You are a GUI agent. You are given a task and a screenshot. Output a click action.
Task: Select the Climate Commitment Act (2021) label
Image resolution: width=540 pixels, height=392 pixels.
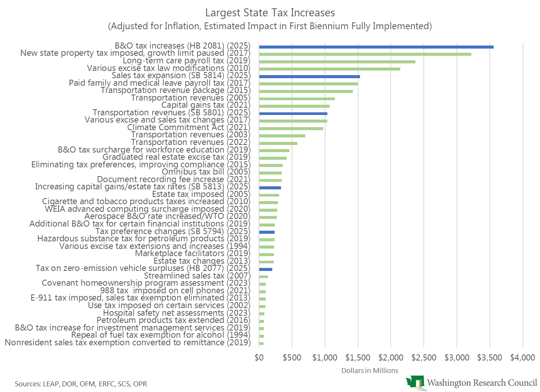click(x=189, y=128)
